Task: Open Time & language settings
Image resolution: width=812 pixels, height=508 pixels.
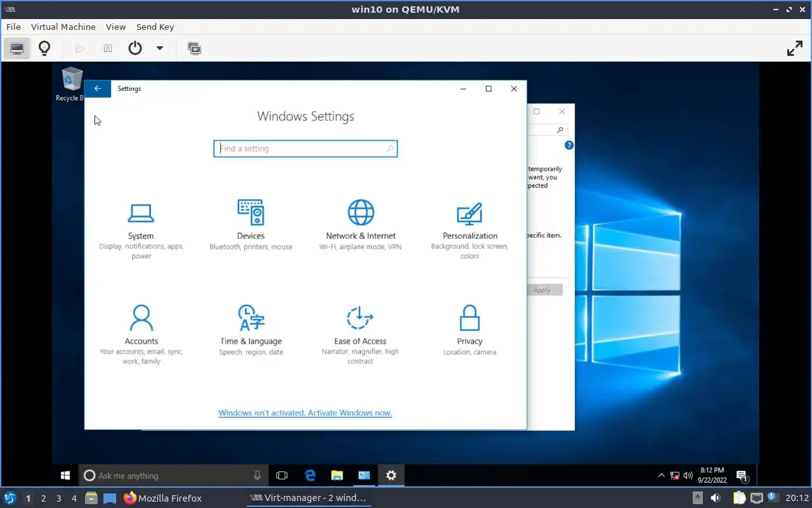Action: (251, 331)
